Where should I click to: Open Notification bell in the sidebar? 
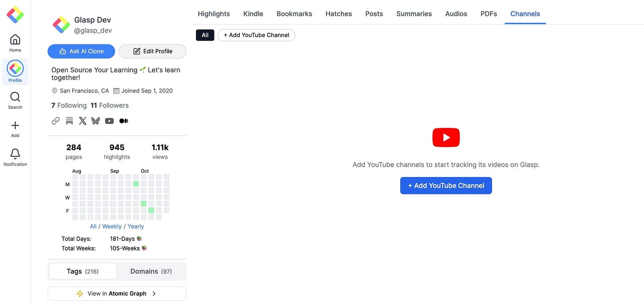15,158
